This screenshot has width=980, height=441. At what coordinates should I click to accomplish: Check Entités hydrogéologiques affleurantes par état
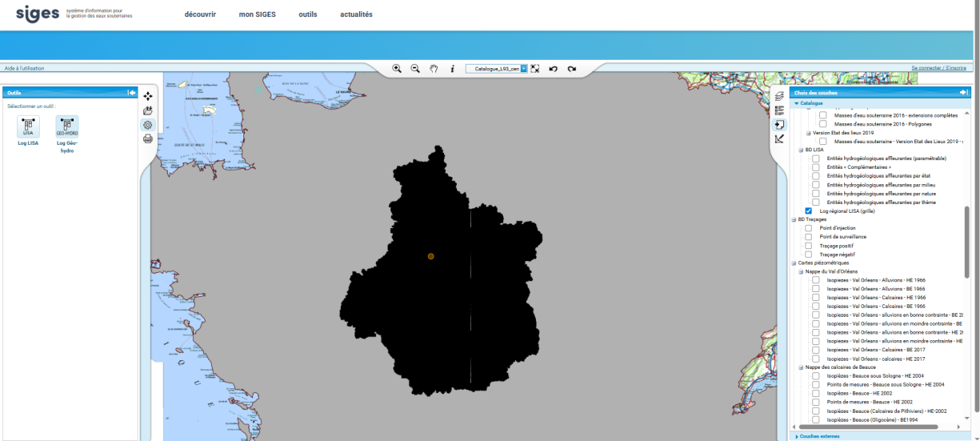pyautogui.click(x=816, y=176)
